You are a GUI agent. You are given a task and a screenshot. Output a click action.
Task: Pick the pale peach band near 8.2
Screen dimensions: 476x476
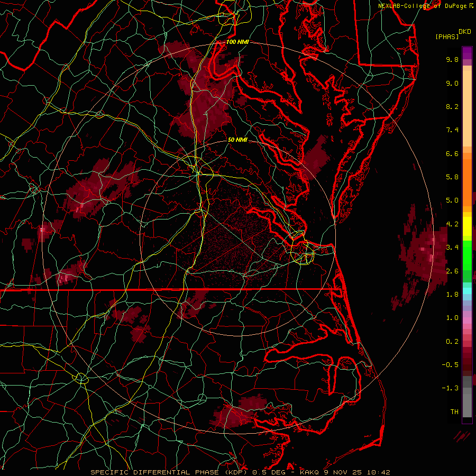click(x=467, y=108)
